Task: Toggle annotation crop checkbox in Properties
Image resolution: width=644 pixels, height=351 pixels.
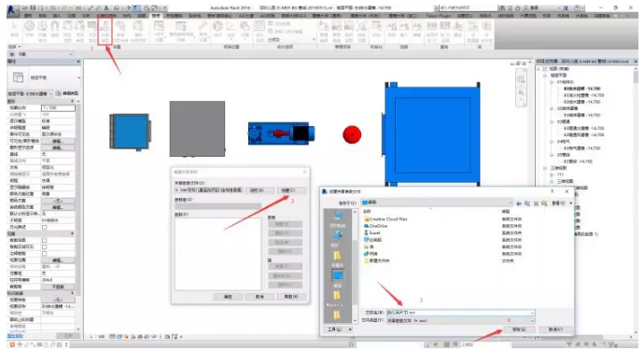Action: tap(45, 254)
